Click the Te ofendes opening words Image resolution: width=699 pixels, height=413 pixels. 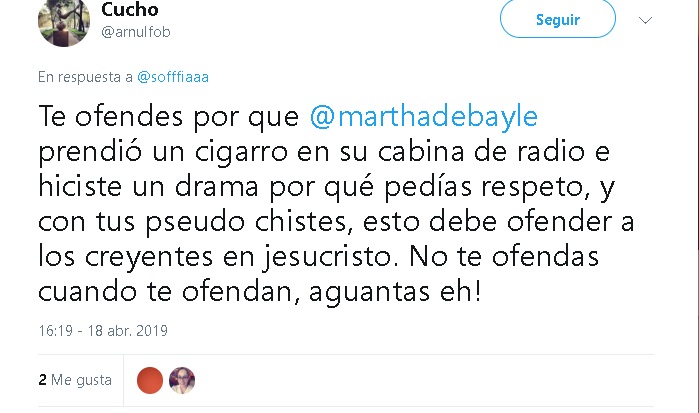pyautogui.click(x=111, y=117)
